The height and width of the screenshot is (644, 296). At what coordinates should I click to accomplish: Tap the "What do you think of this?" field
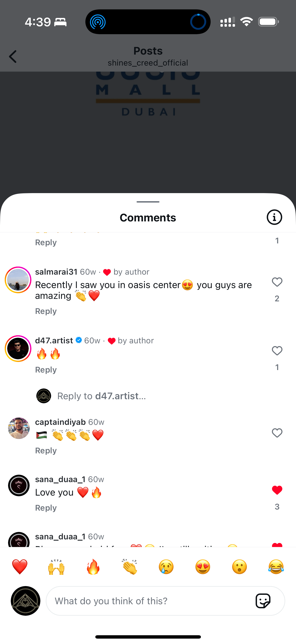click(150, 601)
